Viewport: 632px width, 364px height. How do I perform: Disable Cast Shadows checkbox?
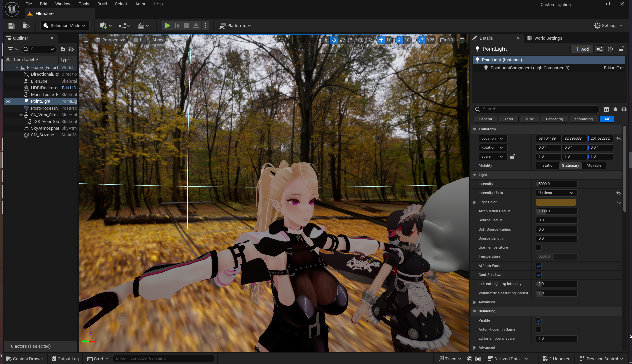539,275
